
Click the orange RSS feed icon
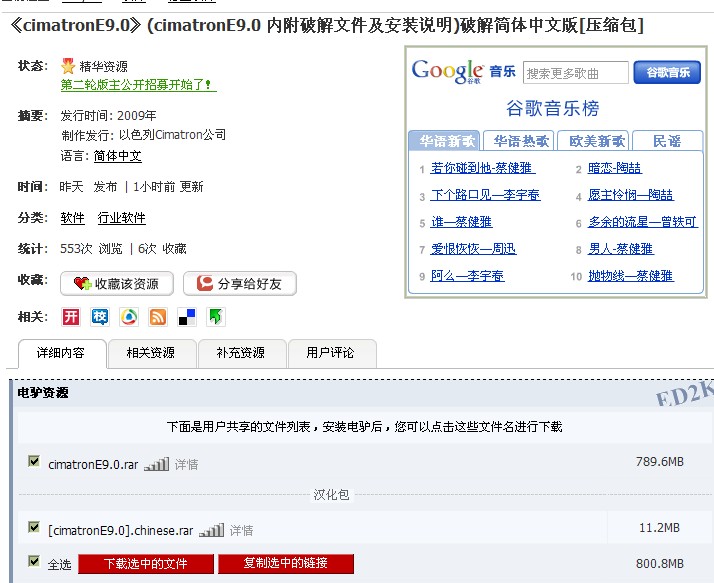[x=158, y=317]
